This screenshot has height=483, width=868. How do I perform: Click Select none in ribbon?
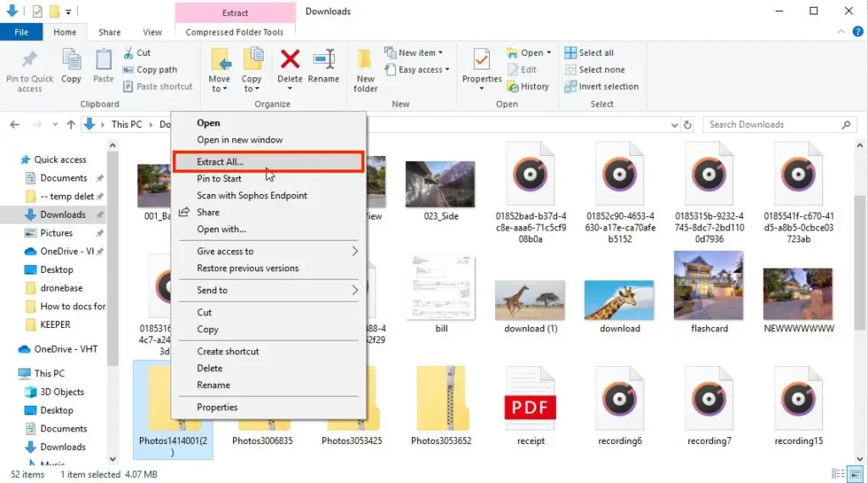tap(594, 69)
